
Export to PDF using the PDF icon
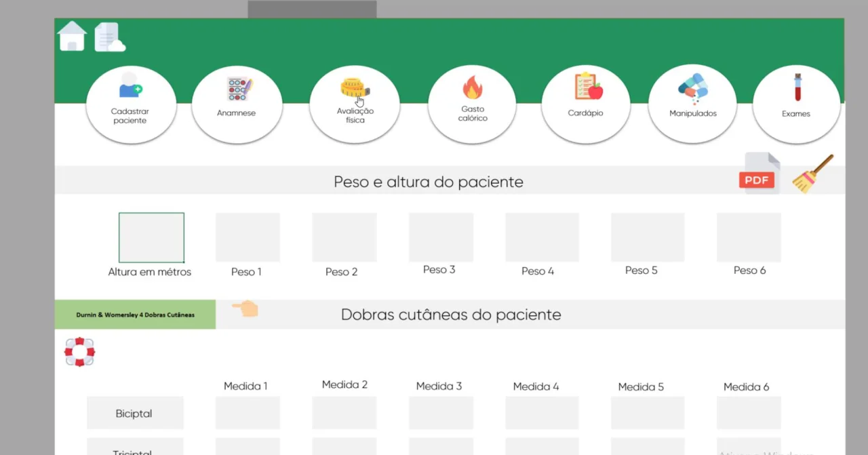[759, 174]
